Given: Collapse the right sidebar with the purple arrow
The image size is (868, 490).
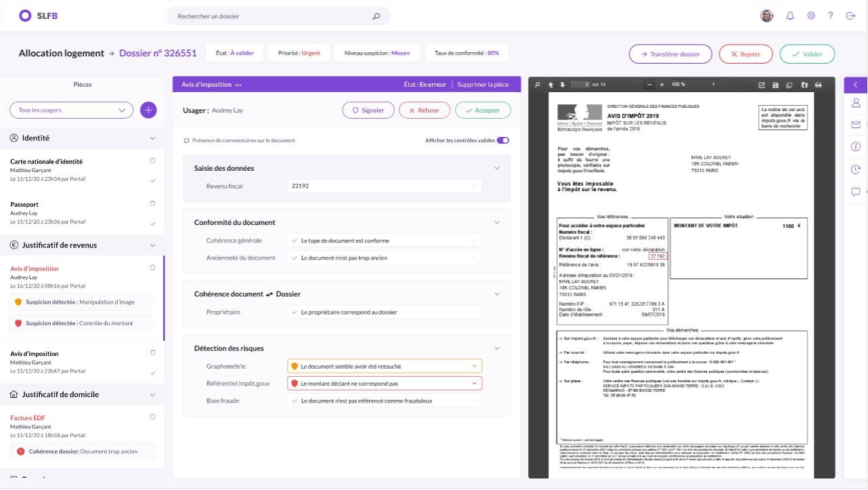Looking at the screenshot, I should [x=855, y=85].
